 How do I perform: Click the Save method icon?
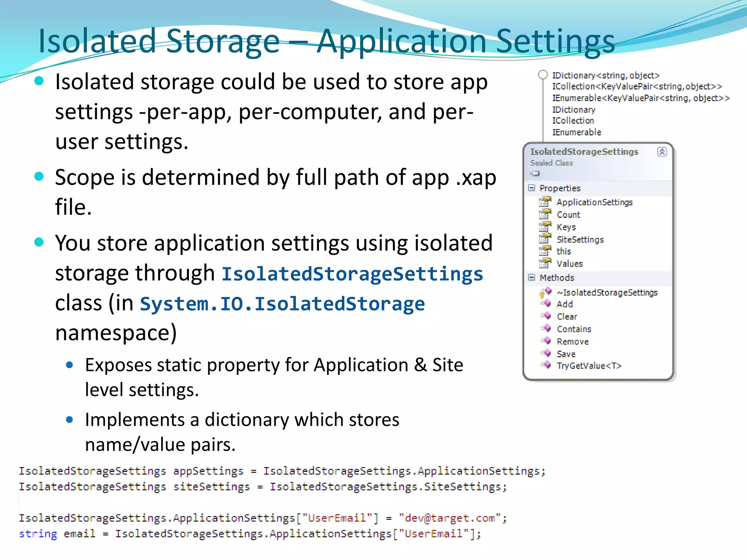pos(546,353)
